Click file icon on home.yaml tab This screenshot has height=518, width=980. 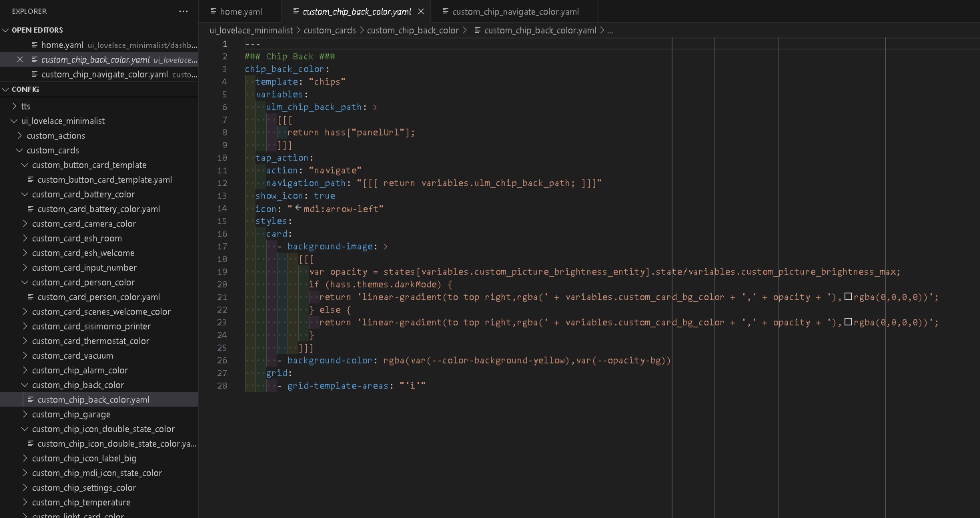click(x=213, y=11)
